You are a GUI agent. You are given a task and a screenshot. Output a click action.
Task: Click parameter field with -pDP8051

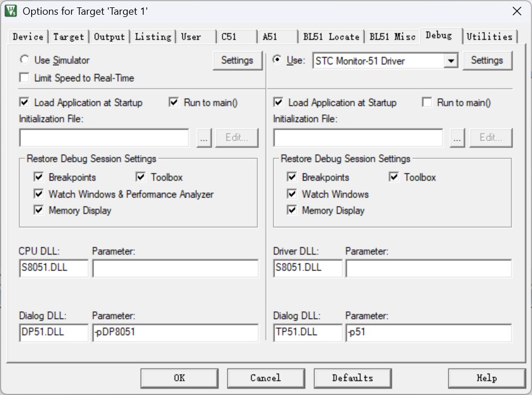click(x=175, y=332)
